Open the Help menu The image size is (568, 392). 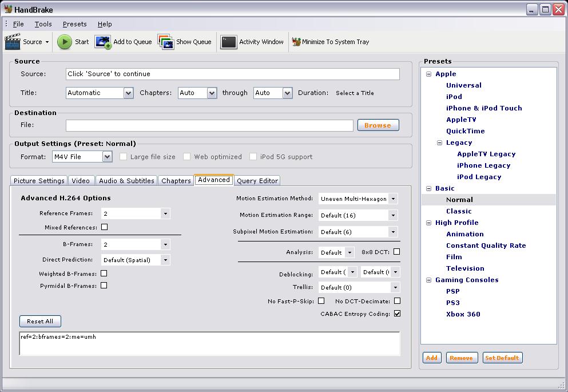coord(105,24)
